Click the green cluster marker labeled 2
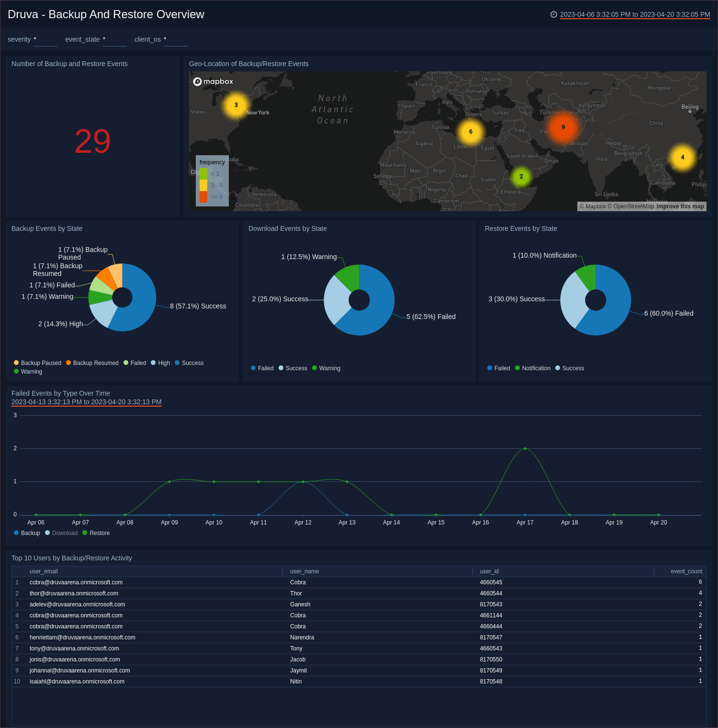The image size is (718, 728). [521, 177]
